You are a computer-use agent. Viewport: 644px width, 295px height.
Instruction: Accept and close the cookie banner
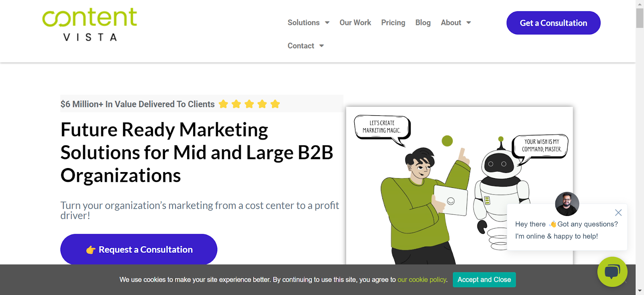point(484,280)
